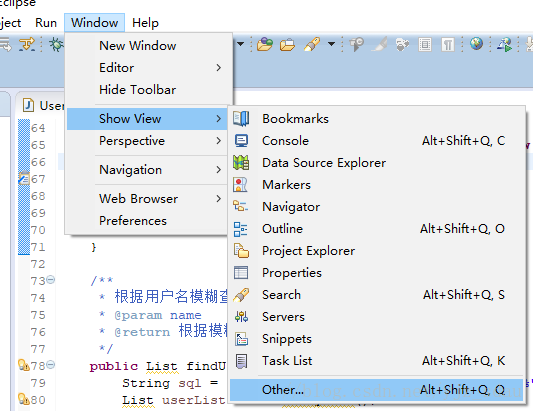Click the toolbar Search flashlight icon
Screen dimensions: 533x411
[x=312, y=44]
